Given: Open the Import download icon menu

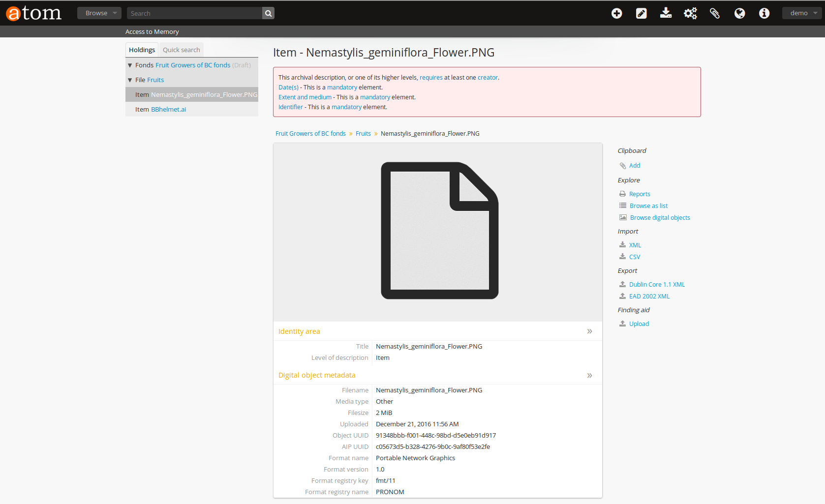Looking at the screenshot, I should pyautogui.click(x=666, y=13).
